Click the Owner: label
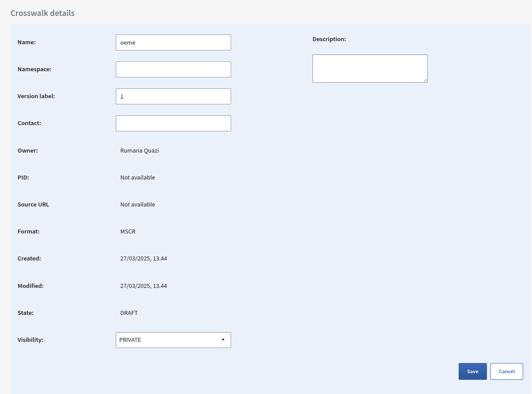 [28, 150]
